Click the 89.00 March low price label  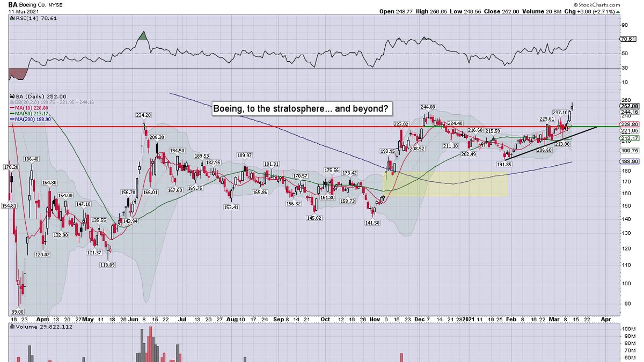click(17, 312)
